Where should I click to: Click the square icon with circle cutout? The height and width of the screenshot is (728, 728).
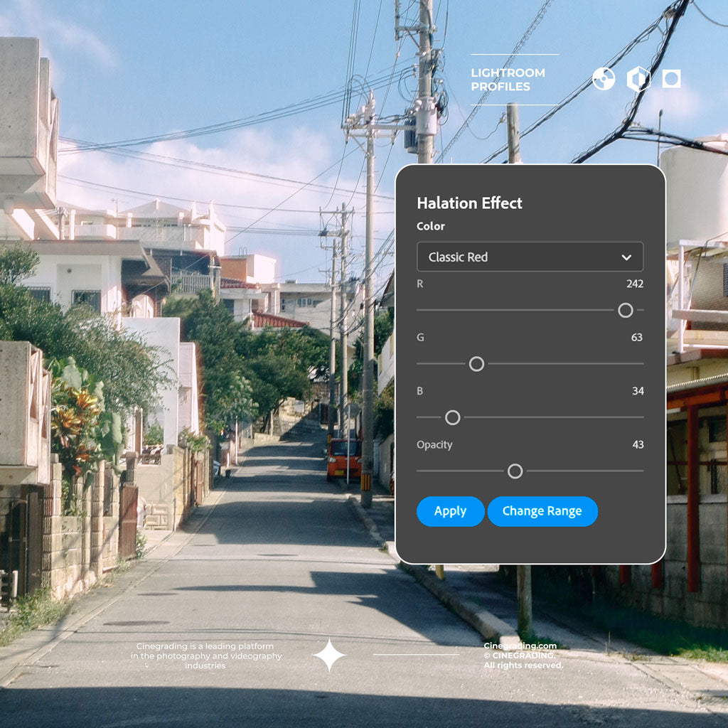click(x=671, y=79)
